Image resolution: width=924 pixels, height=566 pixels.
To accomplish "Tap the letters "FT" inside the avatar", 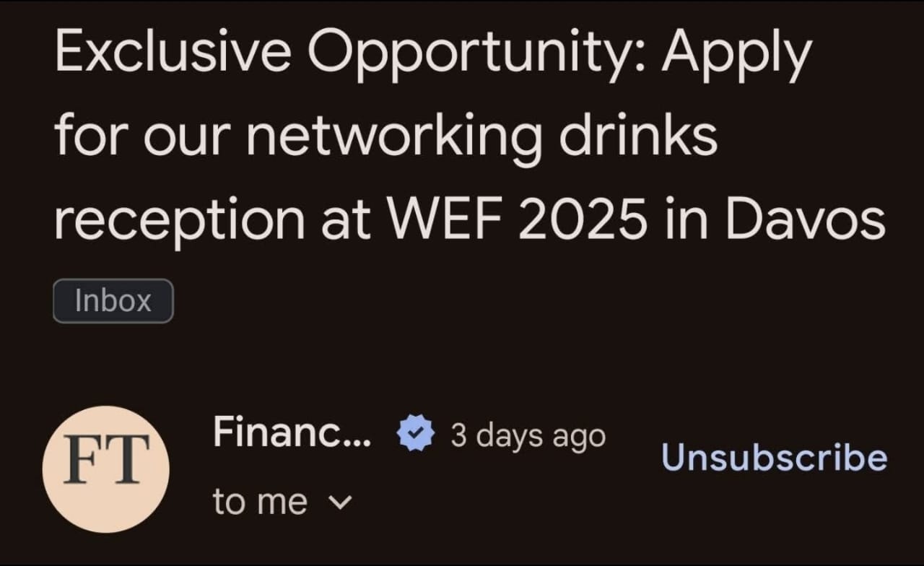I will click(106, 458).
